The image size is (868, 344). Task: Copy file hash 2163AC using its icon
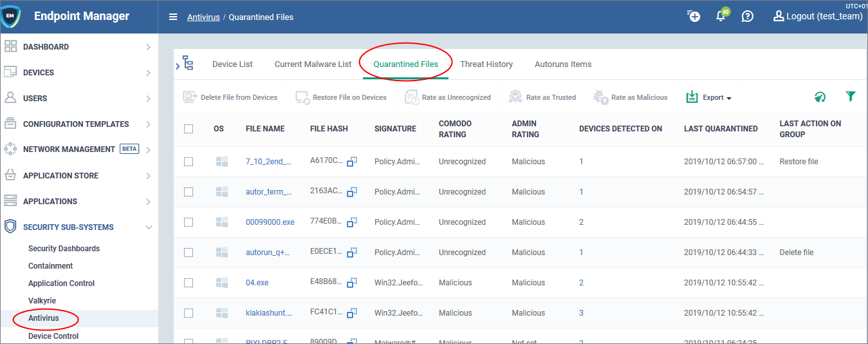point(353,192)
